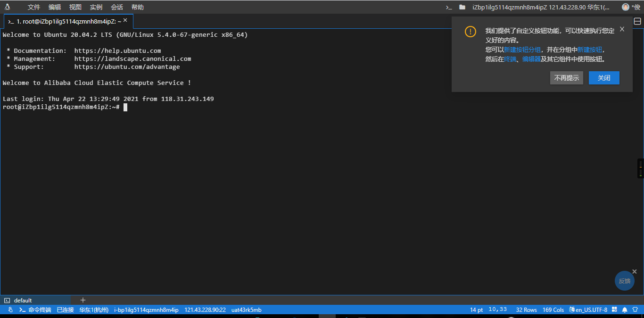Open the file folder icon in top bar
This screenshot has height=318, width=644.
462,7
